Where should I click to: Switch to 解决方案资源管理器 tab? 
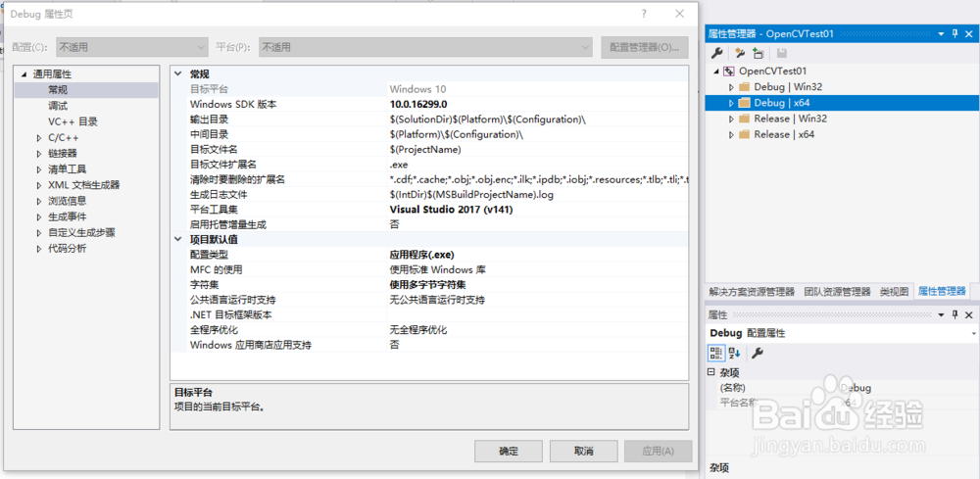752,292
